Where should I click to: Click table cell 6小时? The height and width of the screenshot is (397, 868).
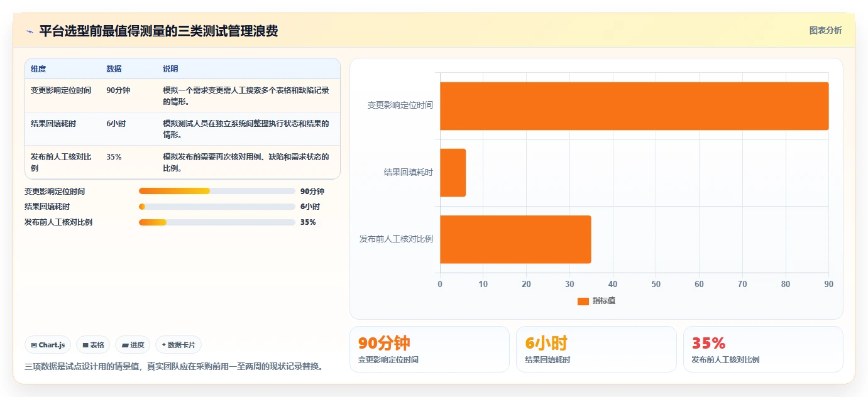click(116, 124)
